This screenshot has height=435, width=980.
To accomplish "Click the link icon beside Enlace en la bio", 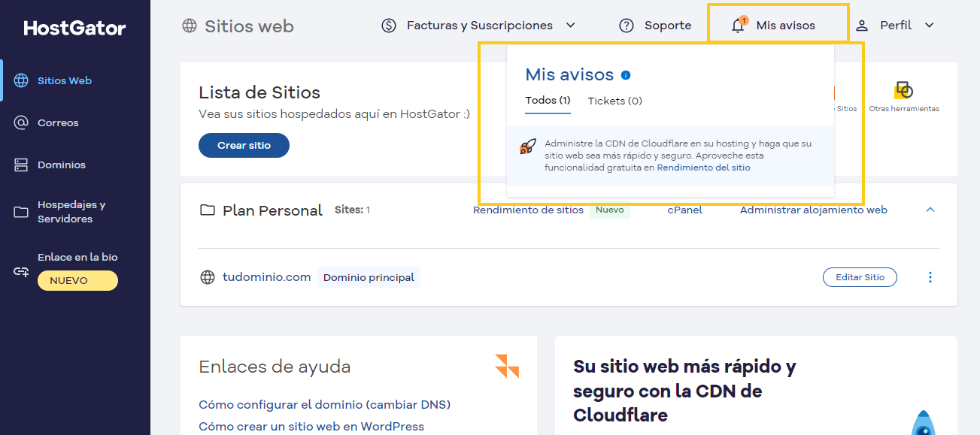I will click(x=21, y=271).
